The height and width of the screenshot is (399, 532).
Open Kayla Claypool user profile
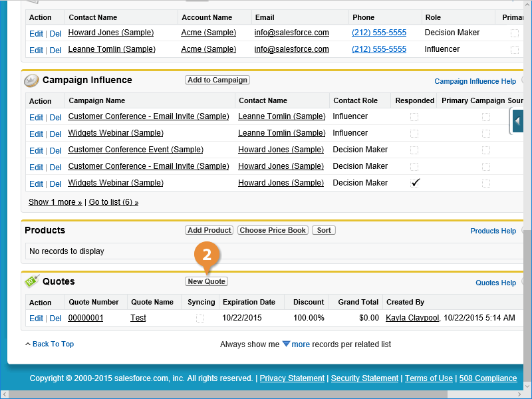412,318
